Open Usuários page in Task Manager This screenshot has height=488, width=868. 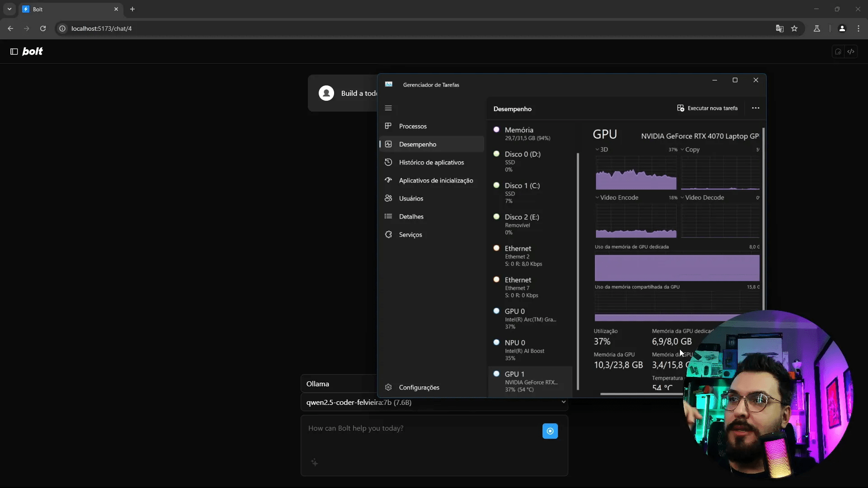point(432,198)
